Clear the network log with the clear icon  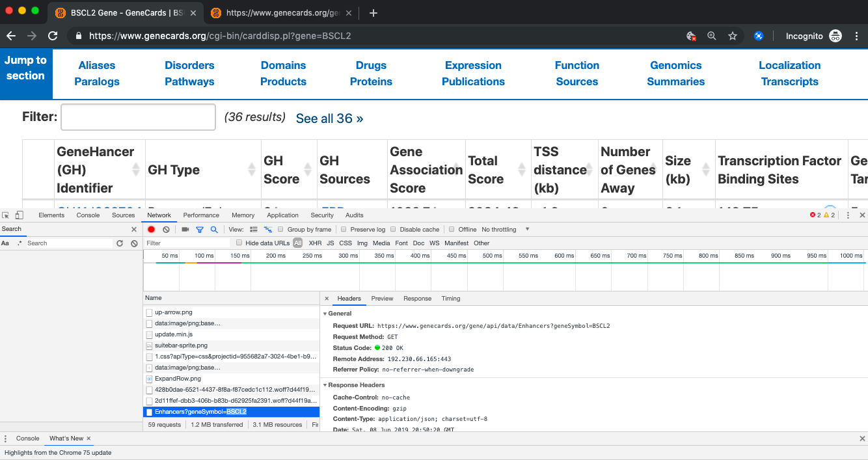(x=166, y=230)
